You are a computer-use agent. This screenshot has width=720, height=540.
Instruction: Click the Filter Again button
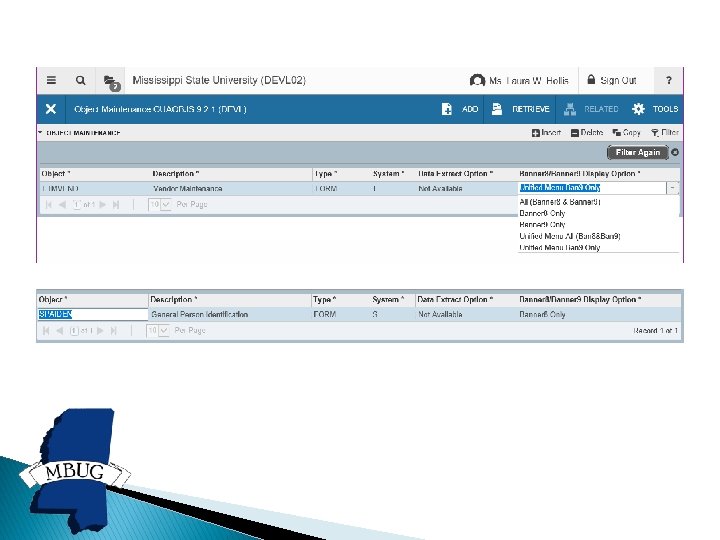[637, 152]
